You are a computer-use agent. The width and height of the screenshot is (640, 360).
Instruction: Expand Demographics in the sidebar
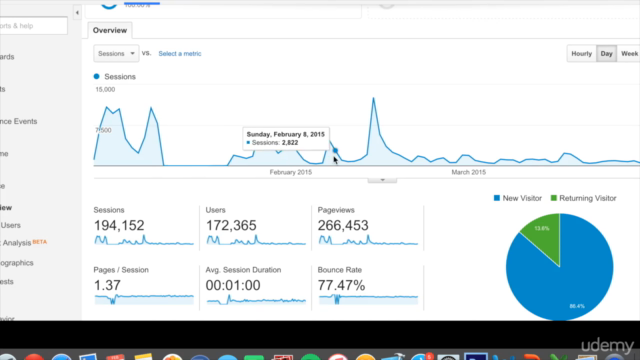(17, 263)
